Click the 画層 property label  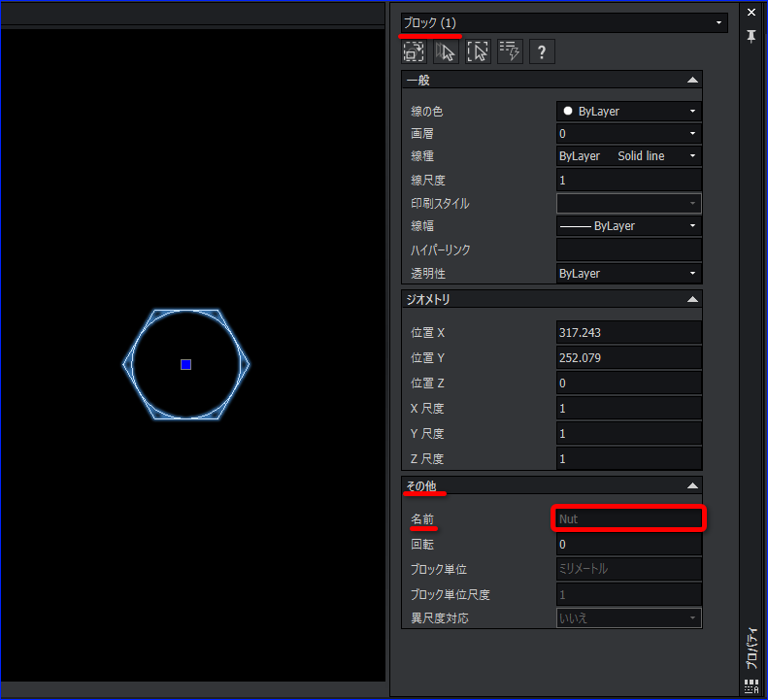(x=421, y=134)
